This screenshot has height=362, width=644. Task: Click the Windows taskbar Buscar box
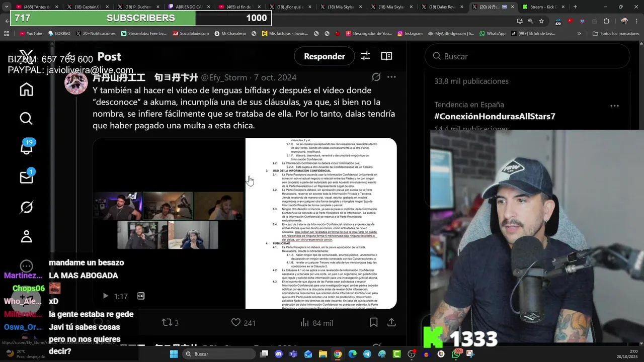(218, 354)
